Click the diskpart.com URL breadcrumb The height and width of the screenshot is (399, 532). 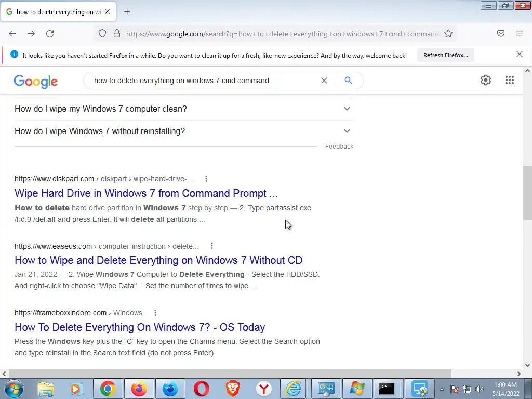click(x=103, y=179)
